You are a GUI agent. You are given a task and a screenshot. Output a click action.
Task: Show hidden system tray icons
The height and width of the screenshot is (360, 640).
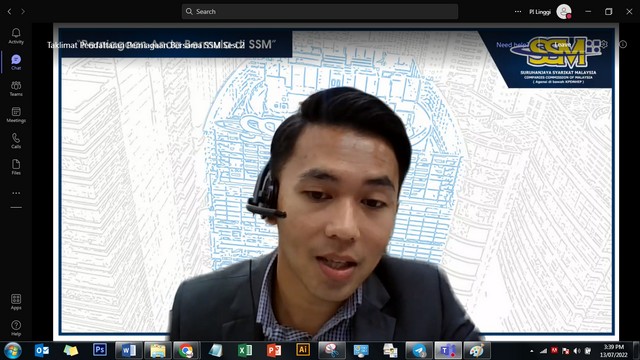tap(531, 351)
